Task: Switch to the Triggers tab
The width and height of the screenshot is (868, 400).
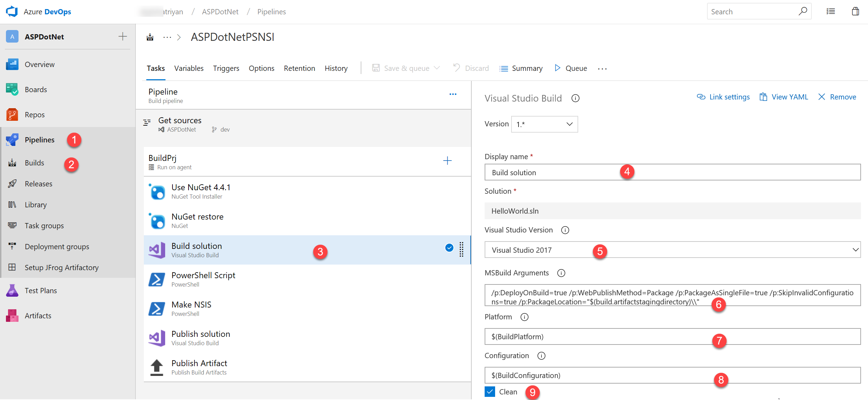Action: point(226,68)
